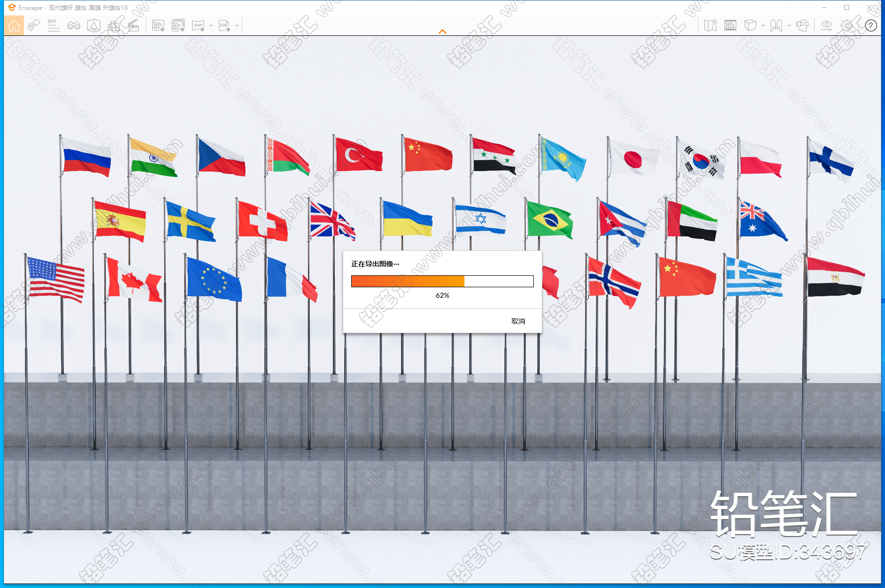885x588 pixels.
Task: Open the buildings material editor icon
Action: [x=114, y=25]
